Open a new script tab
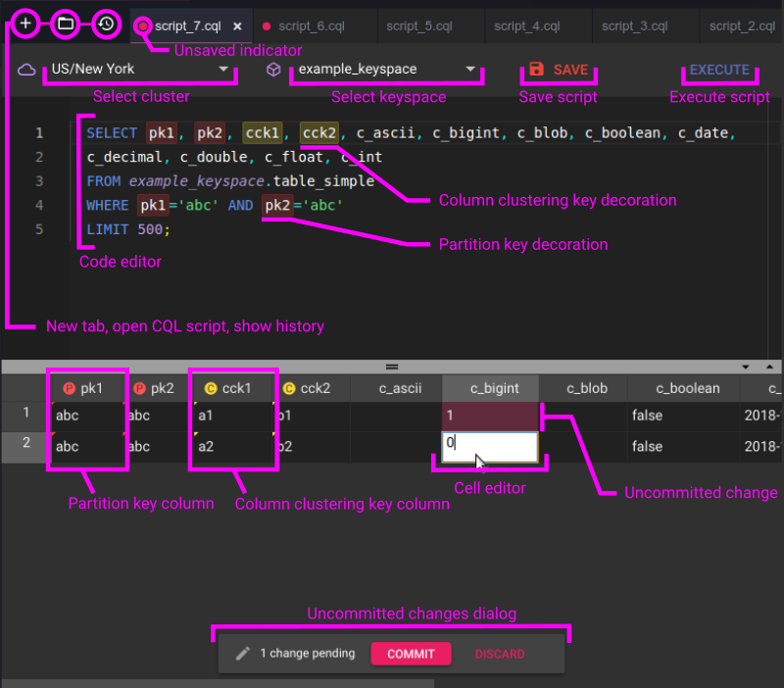Screen dimensions: 784x688 point(25,23)
